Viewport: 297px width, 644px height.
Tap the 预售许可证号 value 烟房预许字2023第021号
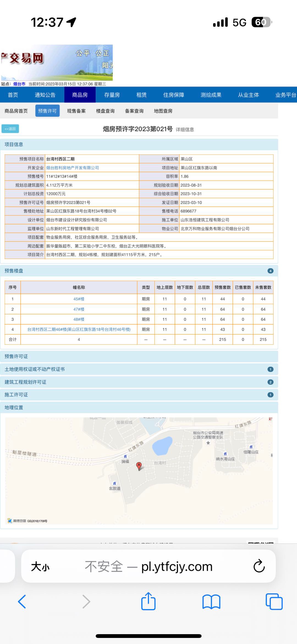click(68, 202)
